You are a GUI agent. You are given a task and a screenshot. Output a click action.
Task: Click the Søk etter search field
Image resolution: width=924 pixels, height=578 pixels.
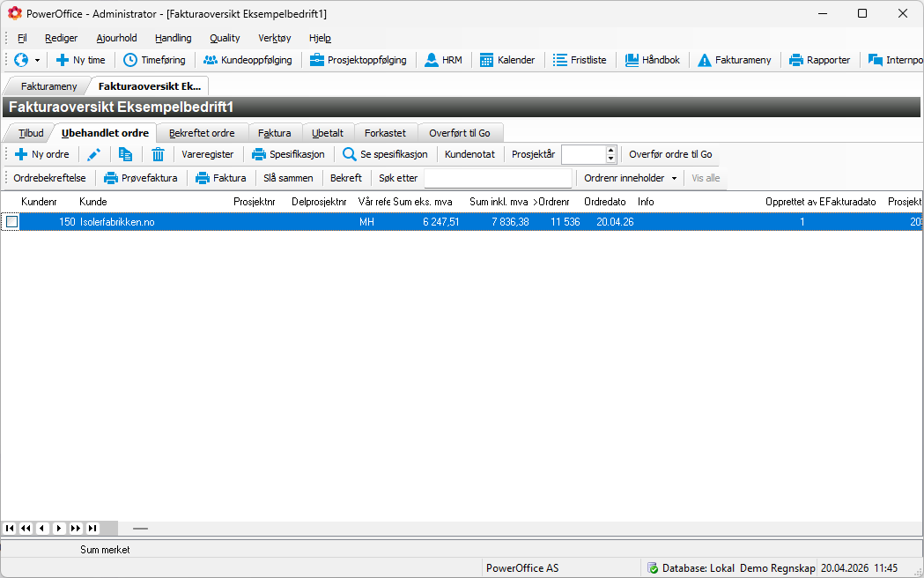point(498,178)
